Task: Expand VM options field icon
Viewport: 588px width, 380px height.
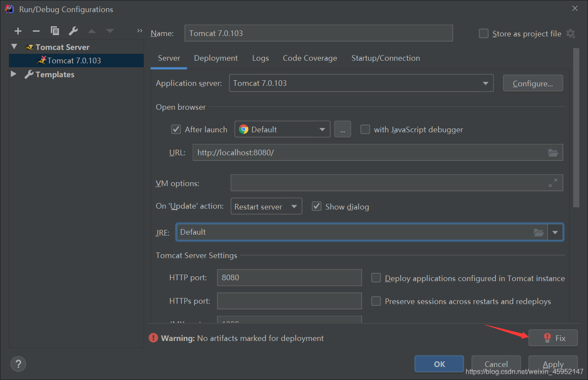Action: [553, 183]
